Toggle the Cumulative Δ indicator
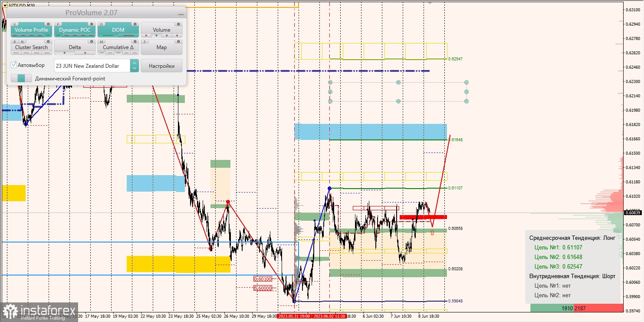Screen dimensions: 644x322 tap(118, 47)
